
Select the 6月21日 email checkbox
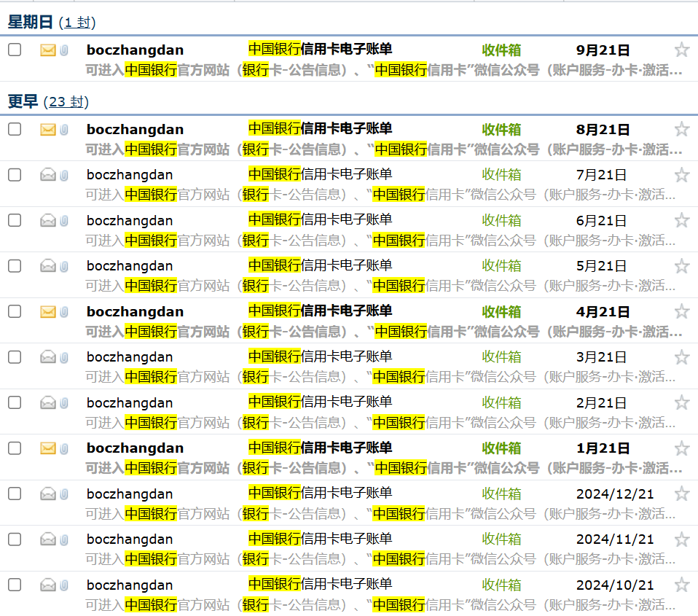pos(15,220)
